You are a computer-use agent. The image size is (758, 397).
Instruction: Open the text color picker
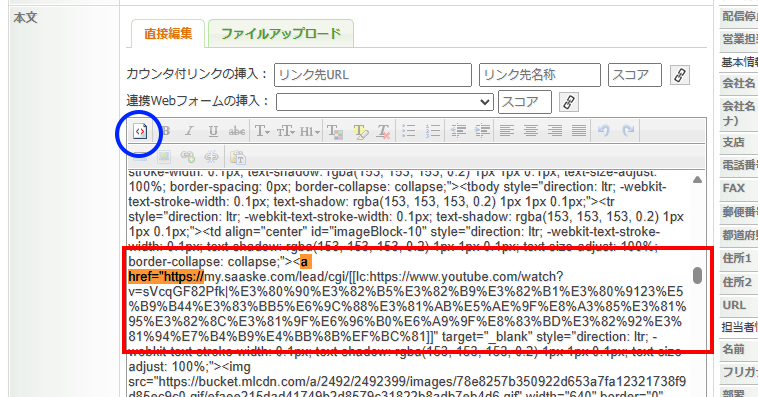pyautogui.click(x=335, y=131)
